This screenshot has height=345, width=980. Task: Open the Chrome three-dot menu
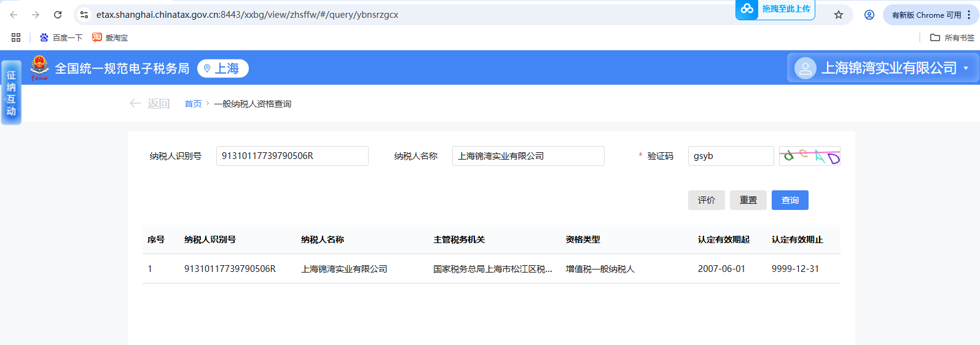tap(969, 15)
